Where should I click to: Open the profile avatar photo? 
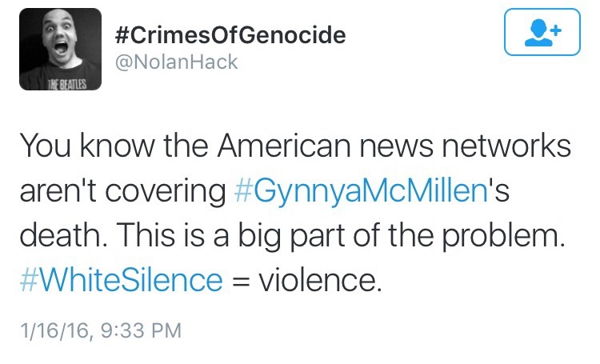click(x=62, y=49)
